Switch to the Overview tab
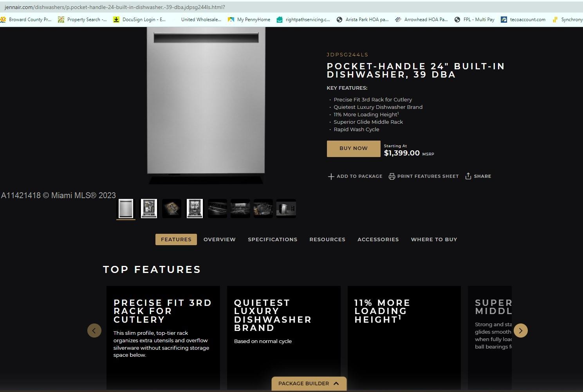The width and height of the screenshot is (583, 392). point(219,239)
